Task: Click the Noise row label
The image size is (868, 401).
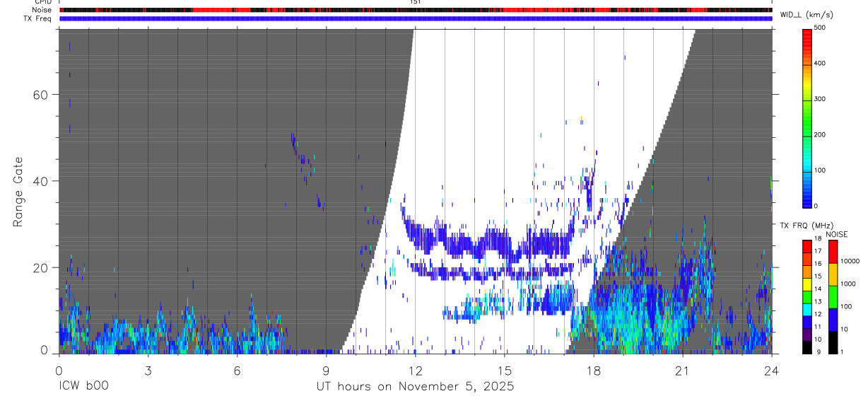Action: point(41,10)
